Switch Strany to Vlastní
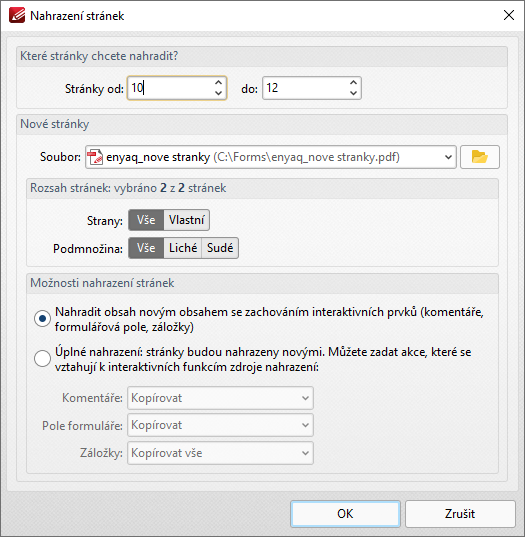 (x=187, y=220)
